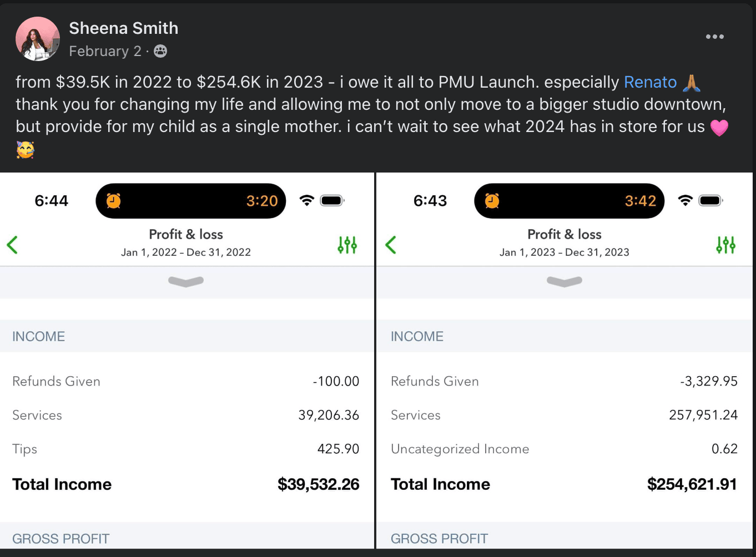Screen dimensions: 756x557
Task: Click the post audience group icon
Action: point(160,51)
